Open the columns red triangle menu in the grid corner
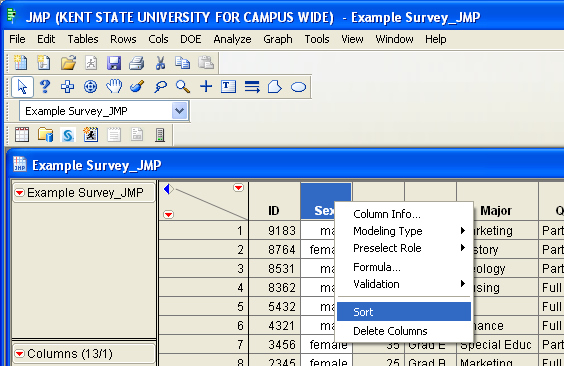564x366 pixels. pyautogui.click(x=238, y=187)
